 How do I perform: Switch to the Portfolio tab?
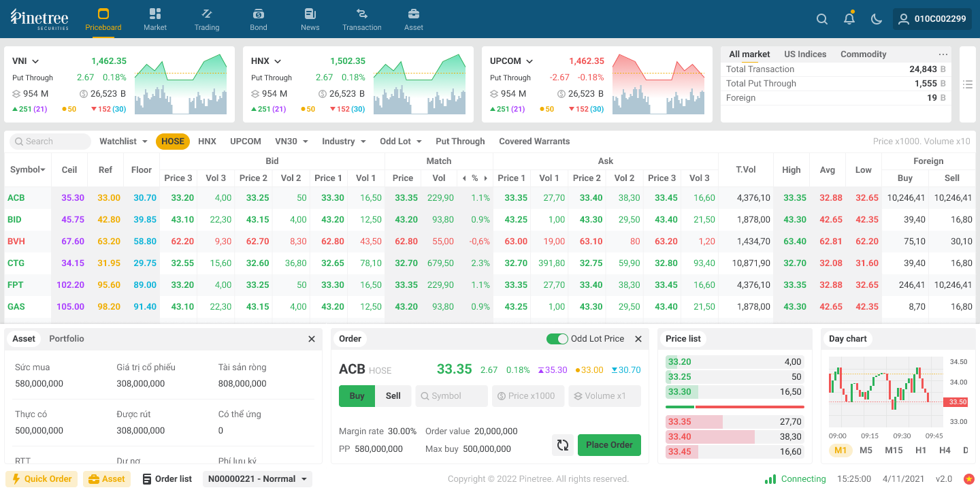(x=67, y=339)
